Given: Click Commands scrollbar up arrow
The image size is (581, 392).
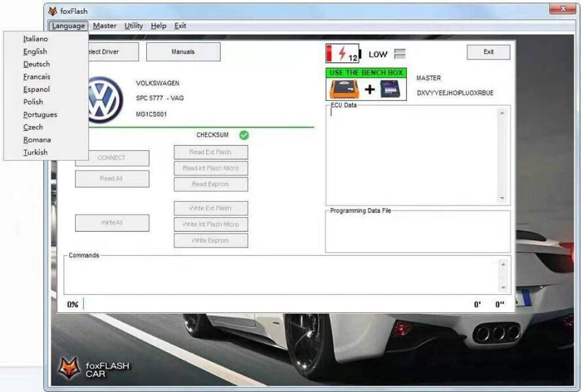Looking at the screenshot, I should (503, 264).
